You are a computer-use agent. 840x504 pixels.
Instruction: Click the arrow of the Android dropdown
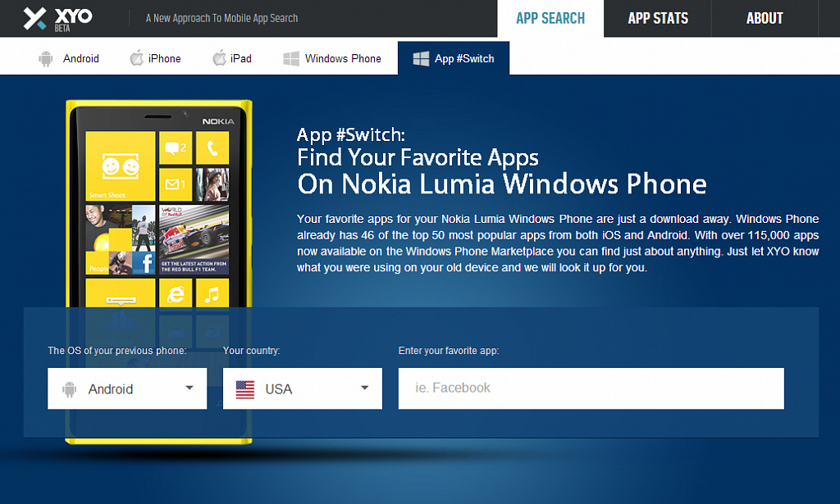[189, 388]
